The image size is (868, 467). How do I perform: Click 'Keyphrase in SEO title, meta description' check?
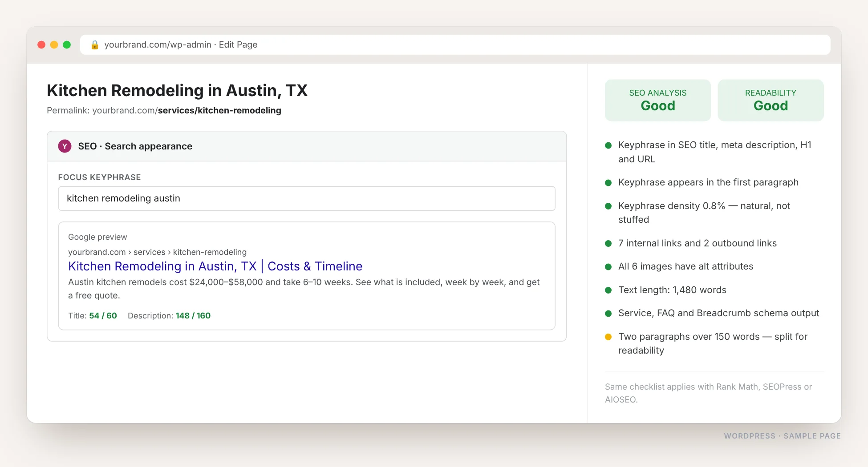[714, 152]
